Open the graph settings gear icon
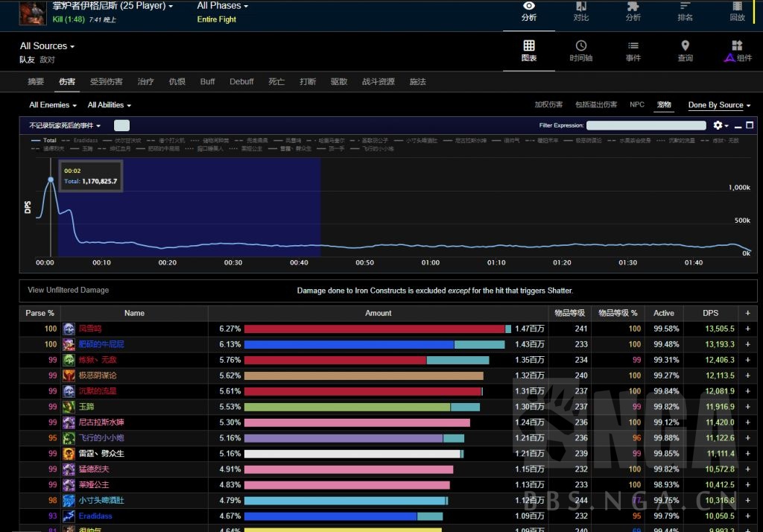Screen dimensions: 763x532 click(x=718, y=126)
